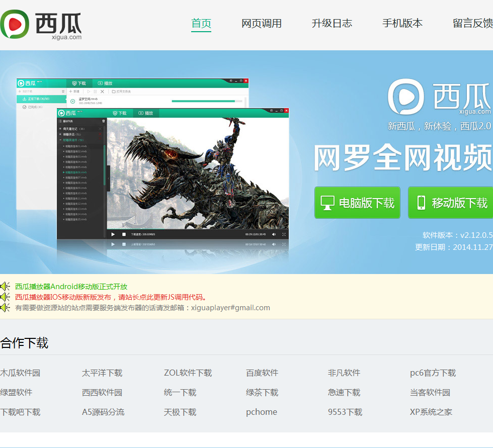Open ZOL软件下载 link
The height and width of the screenshot is (448, 493).
pyautogui.click(x=188, y=373)
